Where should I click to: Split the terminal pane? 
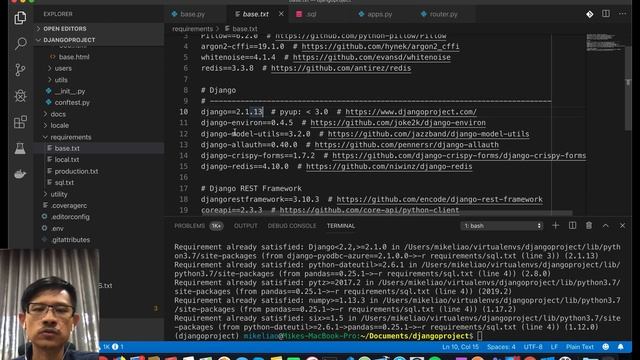pyautogui.click(x=572, y=225)
